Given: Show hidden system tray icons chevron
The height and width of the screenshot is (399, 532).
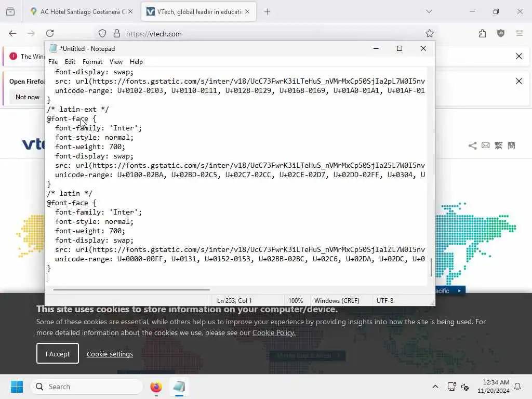Looking at the screenshot, I should click(435, 387).
